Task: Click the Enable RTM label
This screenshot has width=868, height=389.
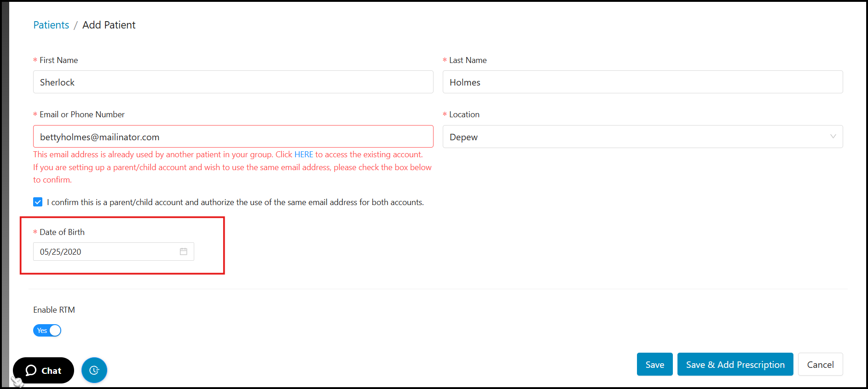Action: click(x=54, y=310)
